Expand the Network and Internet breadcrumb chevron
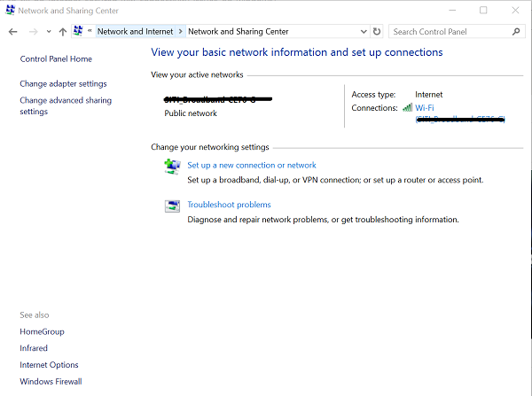Screen dimensions: 532x396 pyautogui.click(x=181, y=32)
